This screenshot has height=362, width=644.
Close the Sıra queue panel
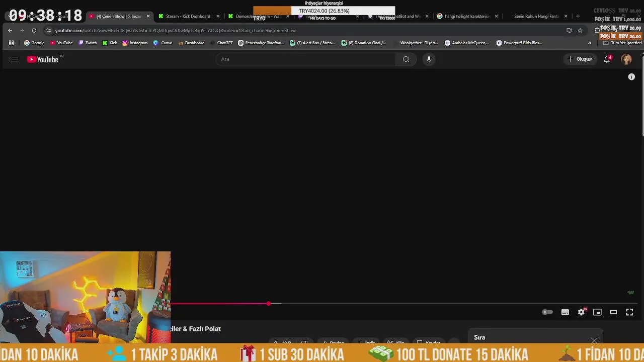click(594, 340)
